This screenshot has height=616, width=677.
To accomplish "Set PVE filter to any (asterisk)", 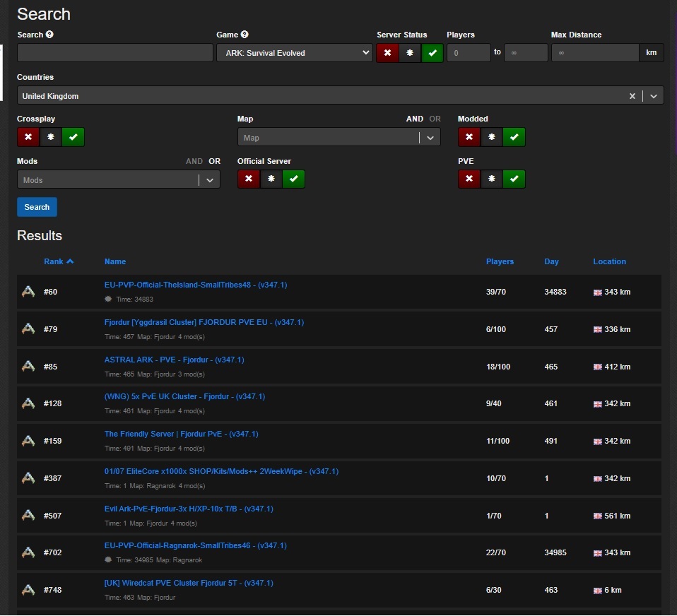I will 492,179.
